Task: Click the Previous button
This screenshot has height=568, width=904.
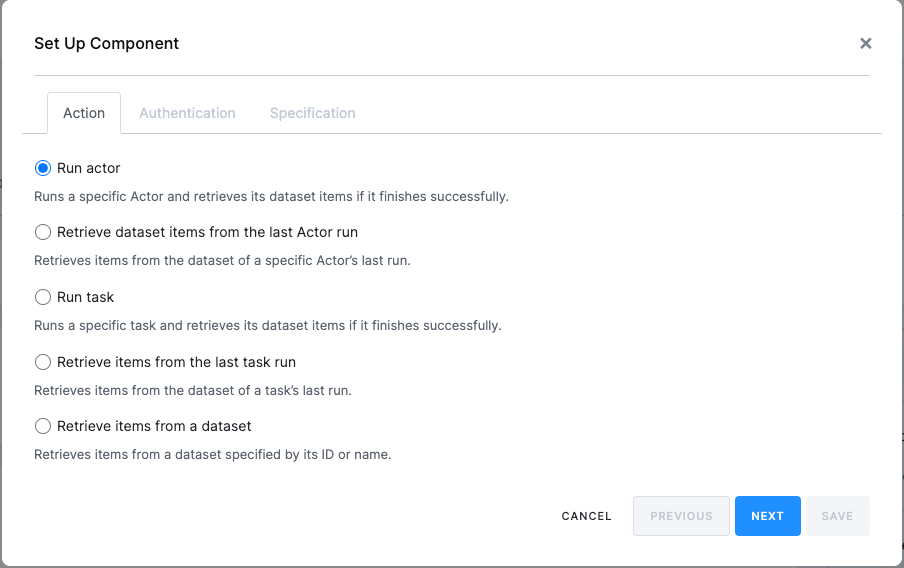Action: (x=681, y=516)
